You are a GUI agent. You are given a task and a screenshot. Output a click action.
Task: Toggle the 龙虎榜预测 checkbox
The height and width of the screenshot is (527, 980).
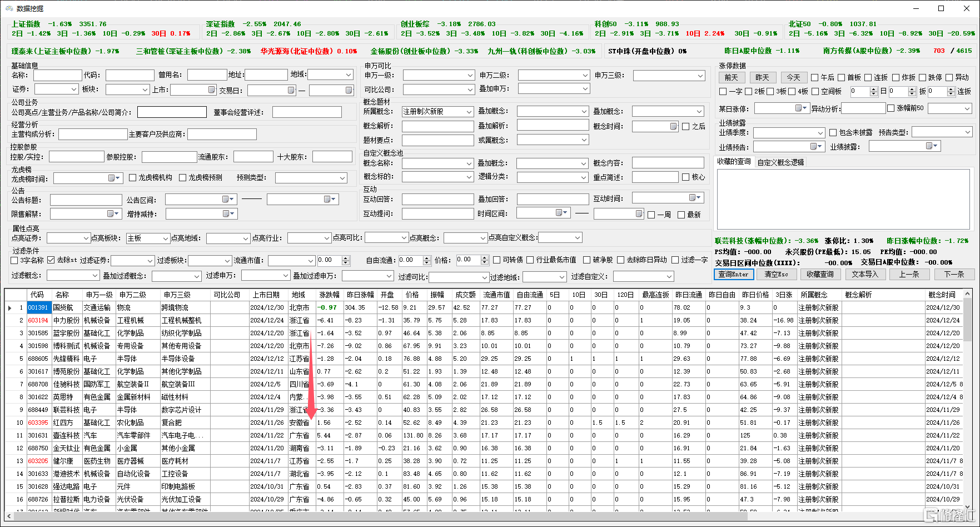183,178
